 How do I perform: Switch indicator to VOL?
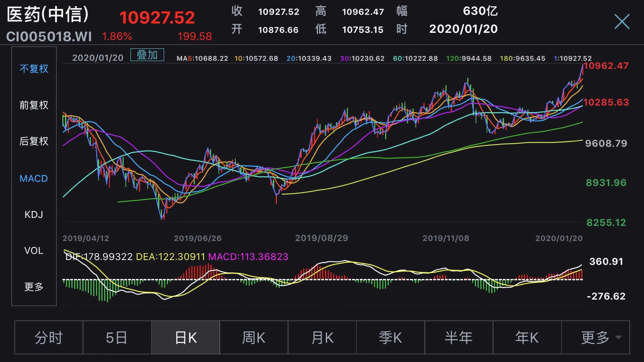(34, 251)
